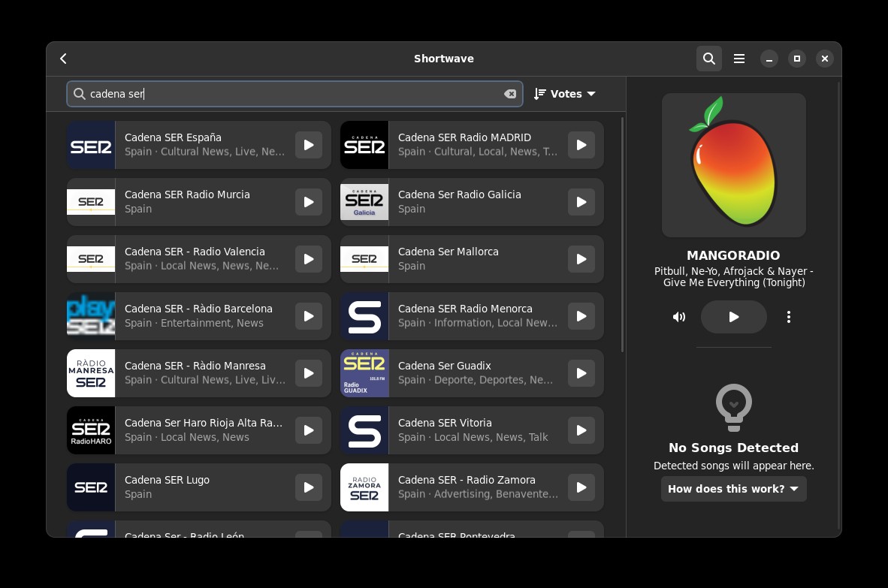Viewport: 888px width, 588px height.
Task: Click the 'Cadena SER - Ràdio Barcelona' title
Action: click(198, 309)
